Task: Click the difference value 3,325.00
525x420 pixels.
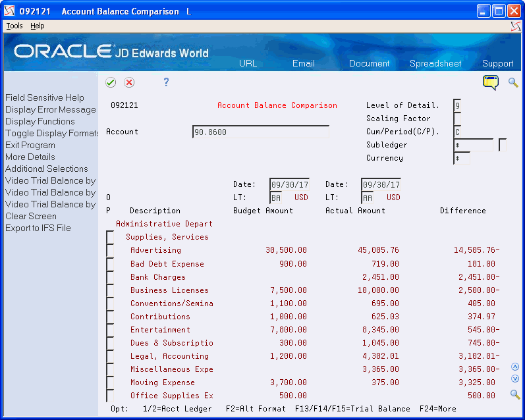Action: point(477,382)
